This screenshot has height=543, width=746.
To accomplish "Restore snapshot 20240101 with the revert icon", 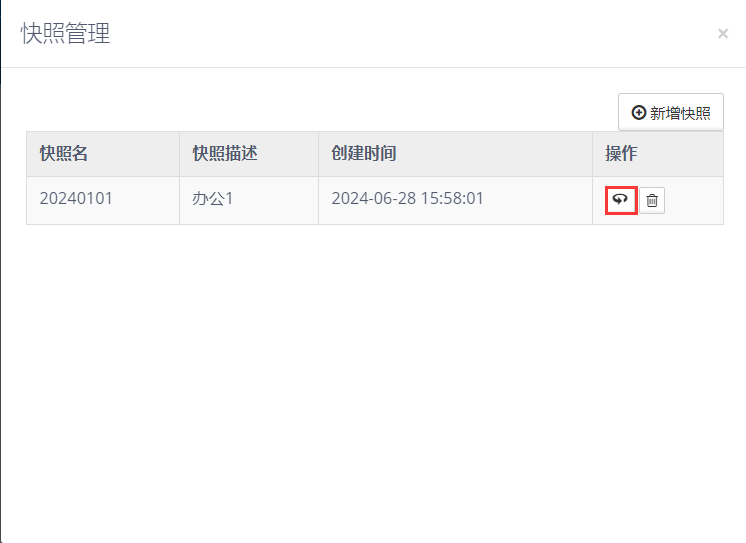I will [620, 200].
